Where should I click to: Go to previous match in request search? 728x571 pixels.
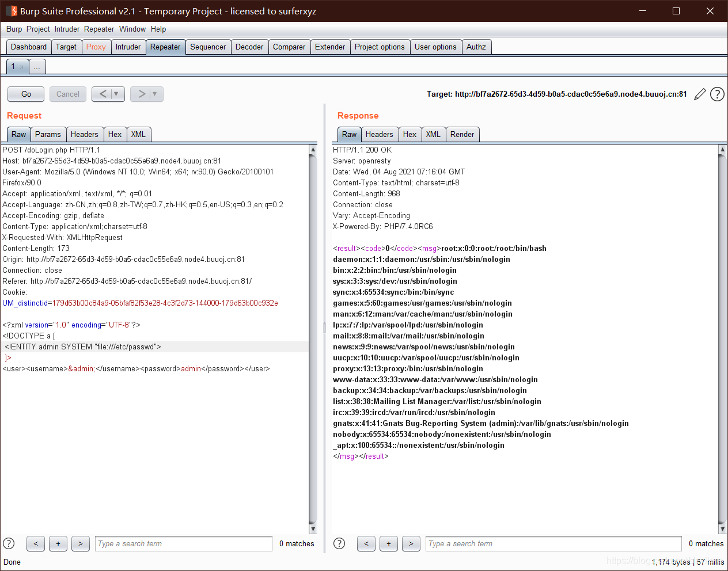[x=36, y=543]
